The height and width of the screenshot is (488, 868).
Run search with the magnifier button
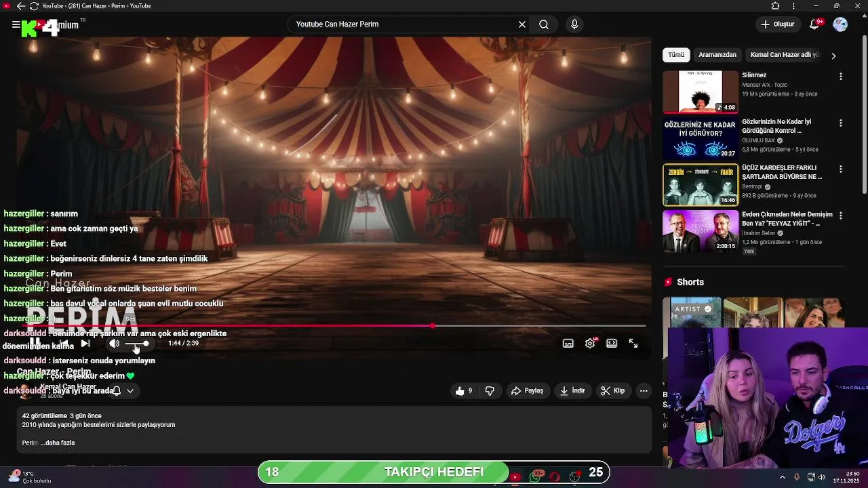[x=544, y=24]
